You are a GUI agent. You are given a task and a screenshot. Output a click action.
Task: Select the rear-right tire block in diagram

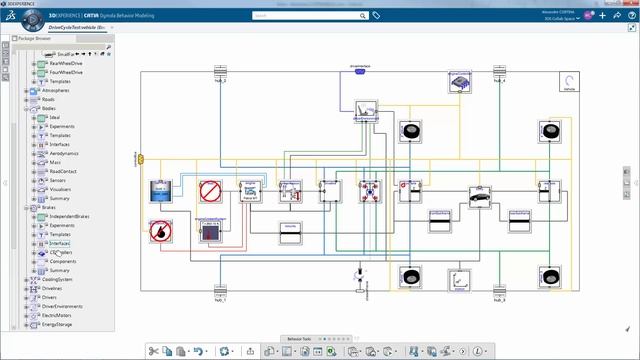tap(549, 277)
